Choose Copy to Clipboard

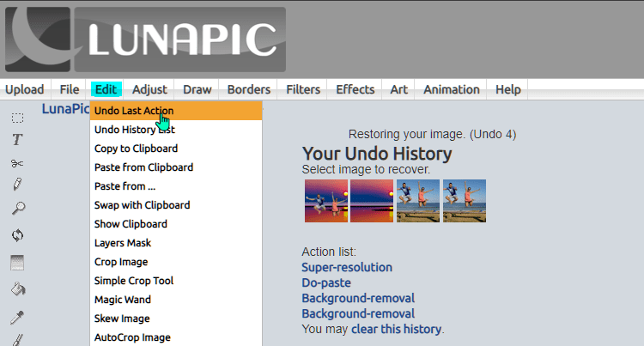[176, 149]
